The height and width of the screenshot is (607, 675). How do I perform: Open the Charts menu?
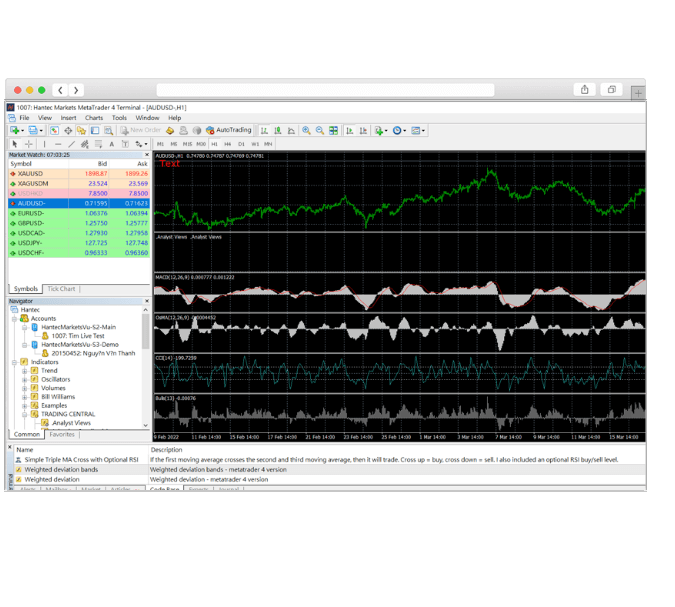click(94, 118)
